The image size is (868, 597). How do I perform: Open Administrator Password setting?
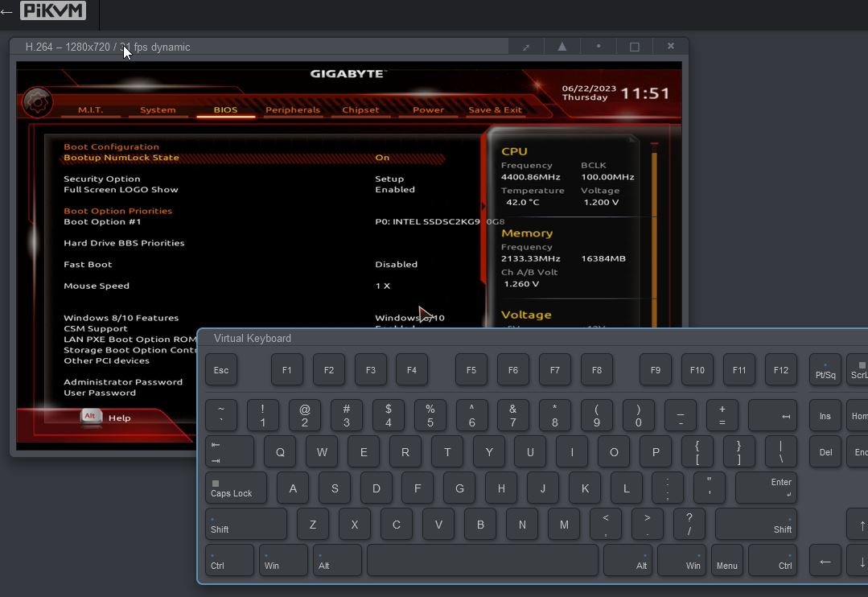[x=123, y=382]
